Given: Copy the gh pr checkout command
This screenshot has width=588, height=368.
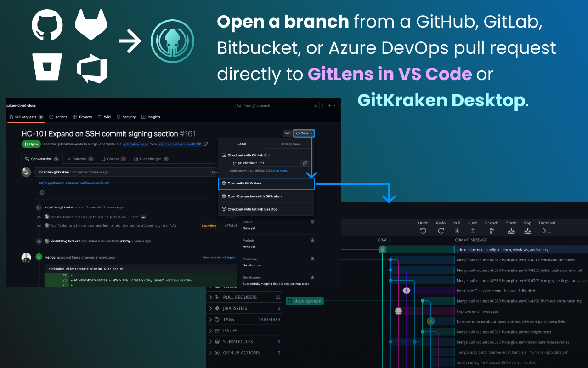Looking at the screenshot, I should click(x=305, y=163).
